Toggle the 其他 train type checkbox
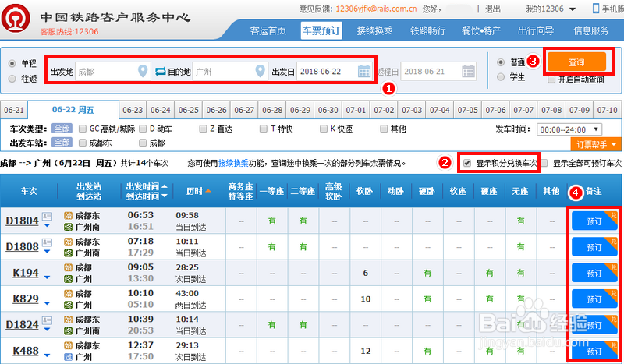This screenshot has width=624, height=364. click(384, 129)
